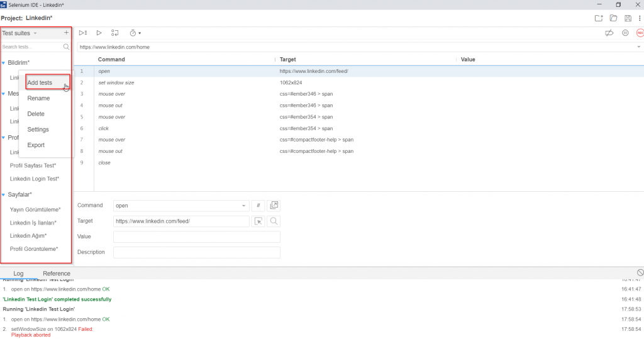Select the close command row

point(359,163)
